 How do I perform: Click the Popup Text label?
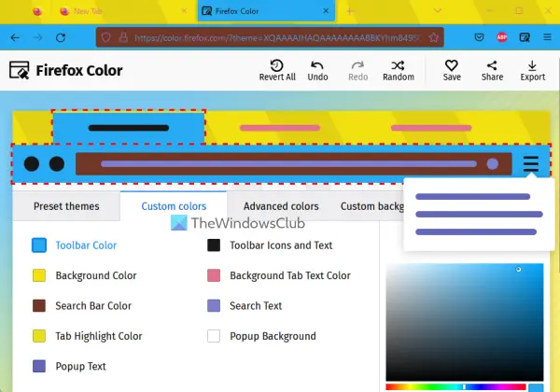80,366
